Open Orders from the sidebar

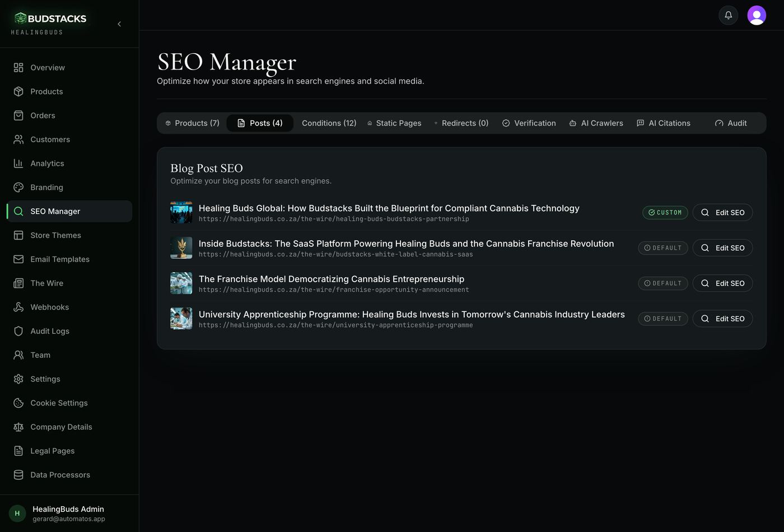(x=69, y=116)
